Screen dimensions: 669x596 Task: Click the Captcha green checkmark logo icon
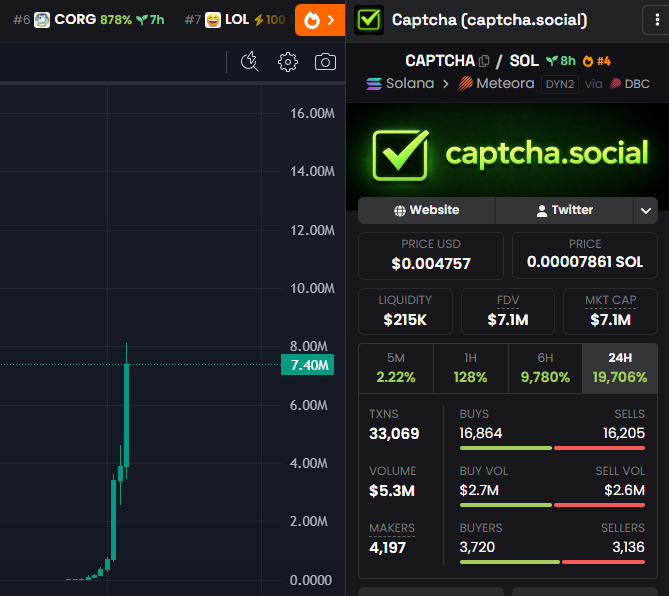pos(369,20)
